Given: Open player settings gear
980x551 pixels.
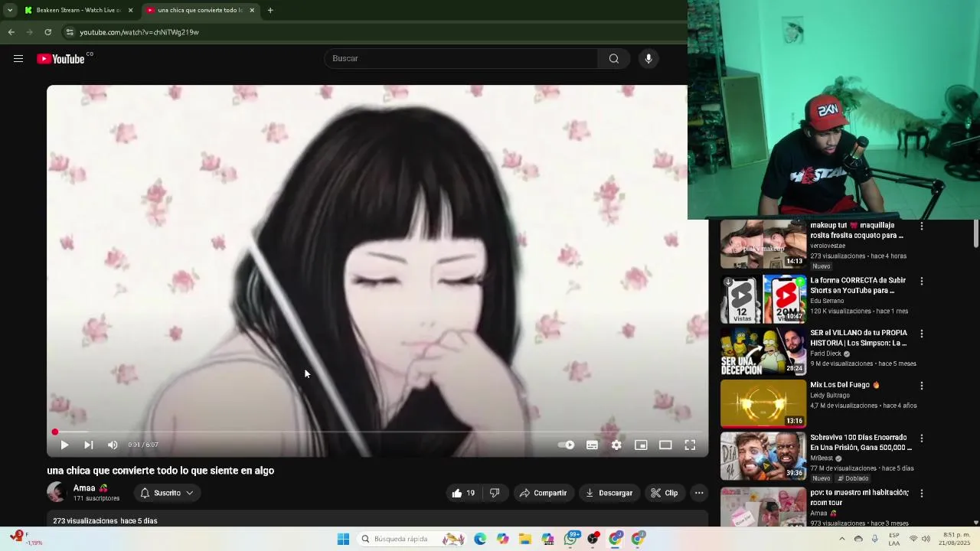Looking at the screenshot, I should [x=616, y=445].
